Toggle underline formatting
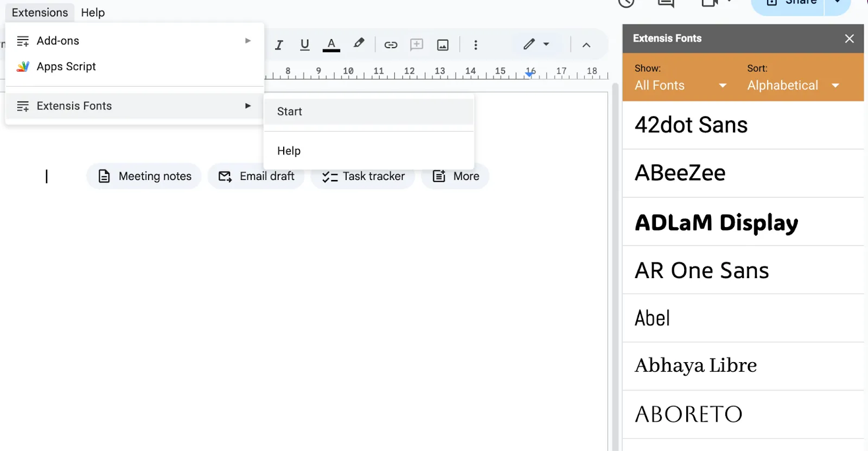The width and height of the screenshot is (868, 451). click(305, 45)
